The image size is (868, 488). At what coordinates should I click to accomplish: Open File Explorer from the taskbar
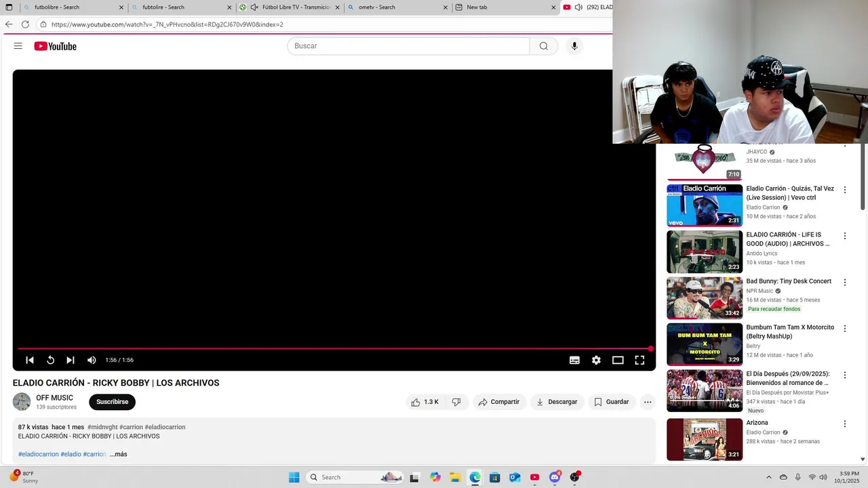455,477
